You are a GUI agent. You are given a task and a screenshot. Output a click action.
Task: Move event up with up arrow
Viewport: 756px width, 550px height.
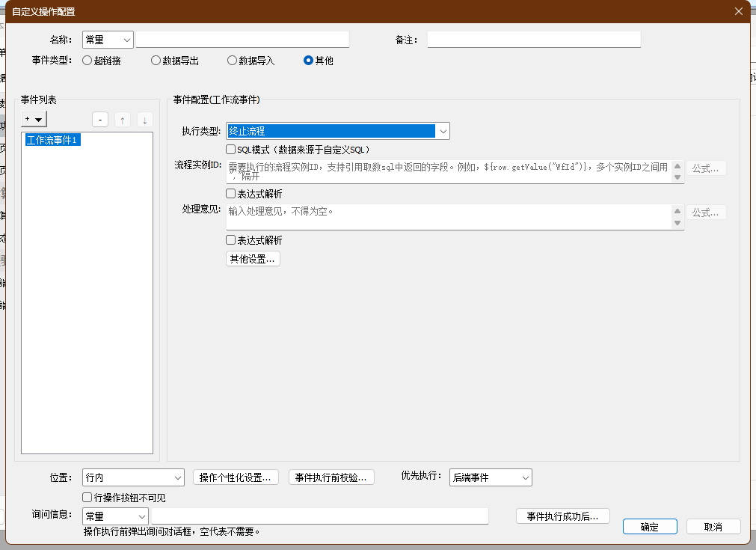(x=123, y=120)
